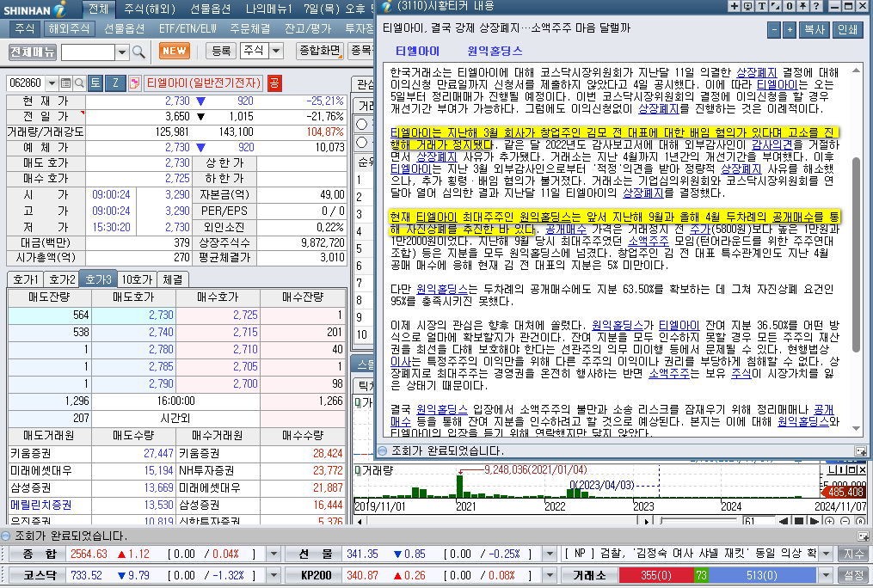The height and width of the screenshot is (588, 873).
Task: Open help with the question mark icon
Action: (816, 6)
